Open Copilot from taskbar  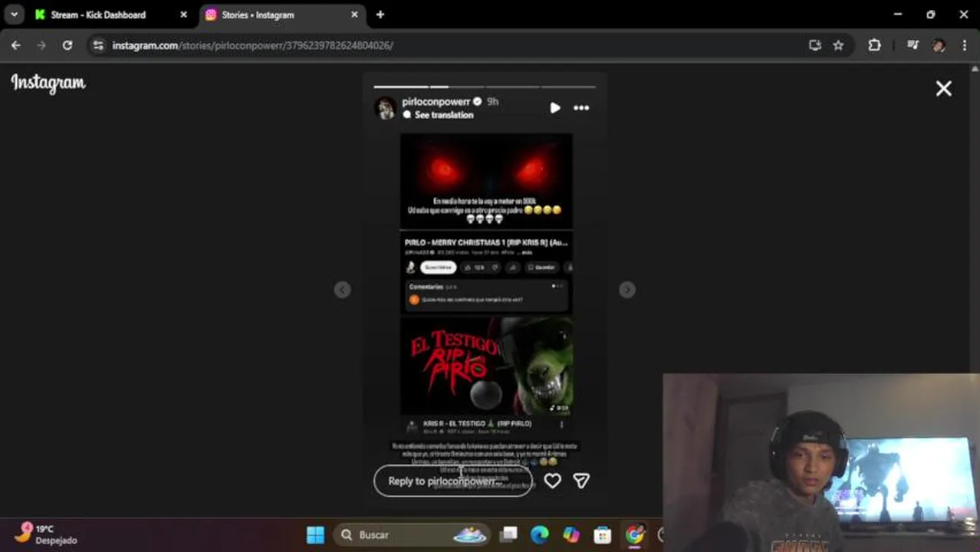point(571,535)
